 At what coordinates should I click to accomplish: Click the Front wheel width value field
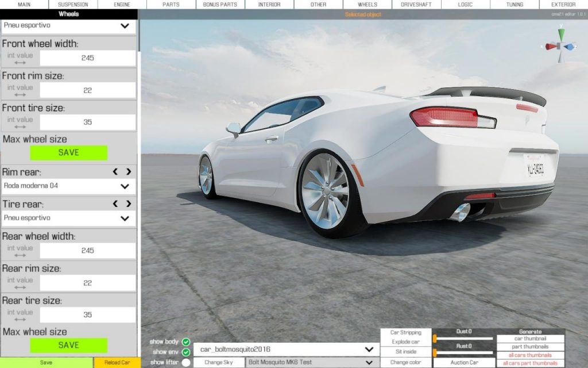click(87, 57)
